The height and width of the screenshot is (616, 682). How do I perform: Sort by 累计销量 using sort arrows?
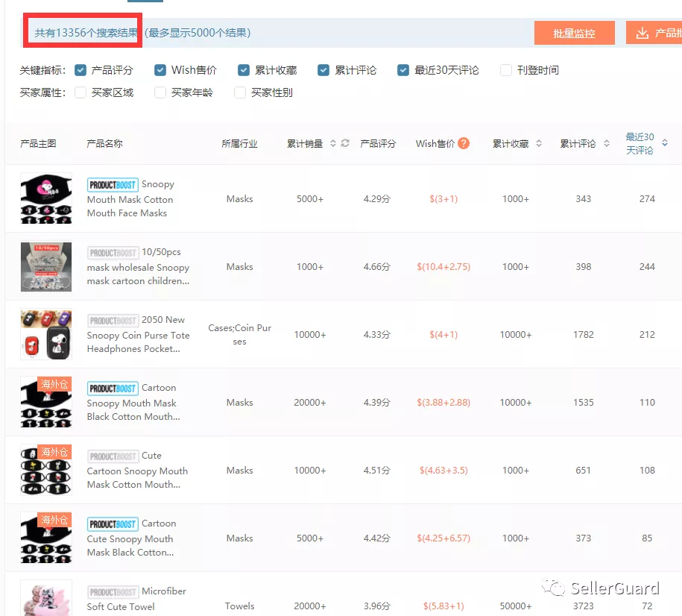point(332,143)
